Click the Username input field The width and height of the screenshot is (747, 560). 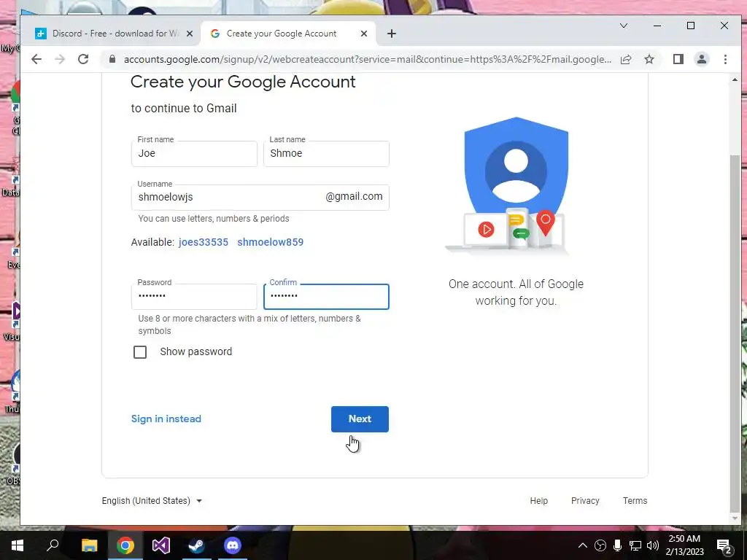click(260, 197)
